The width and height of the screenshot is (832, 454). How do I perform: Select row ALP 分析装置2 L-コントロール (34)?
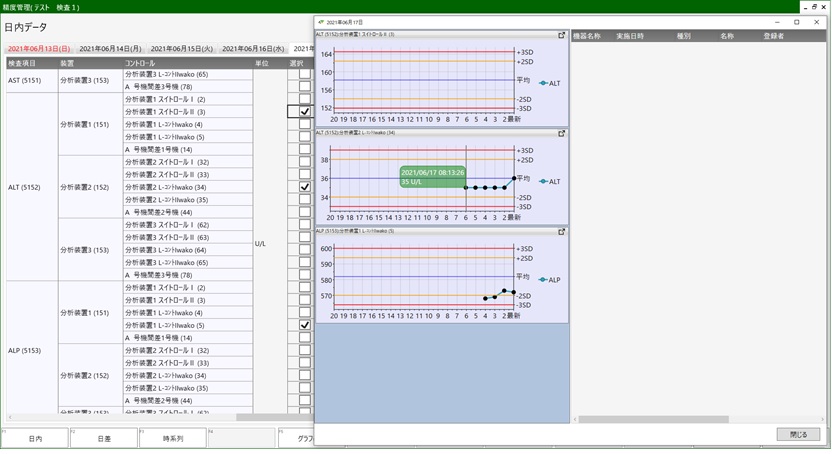pyautogui.click(x=188, y=376)
